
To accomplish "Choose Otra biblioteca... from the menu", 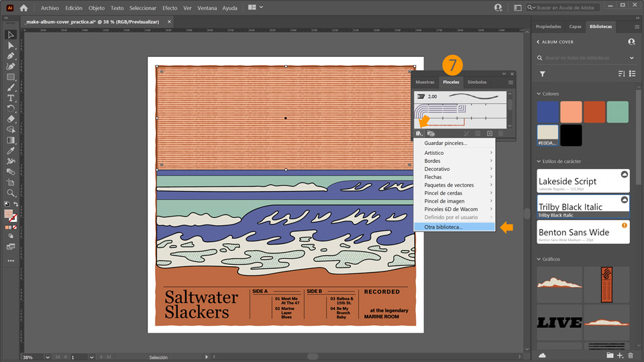I will pos(443,227).
